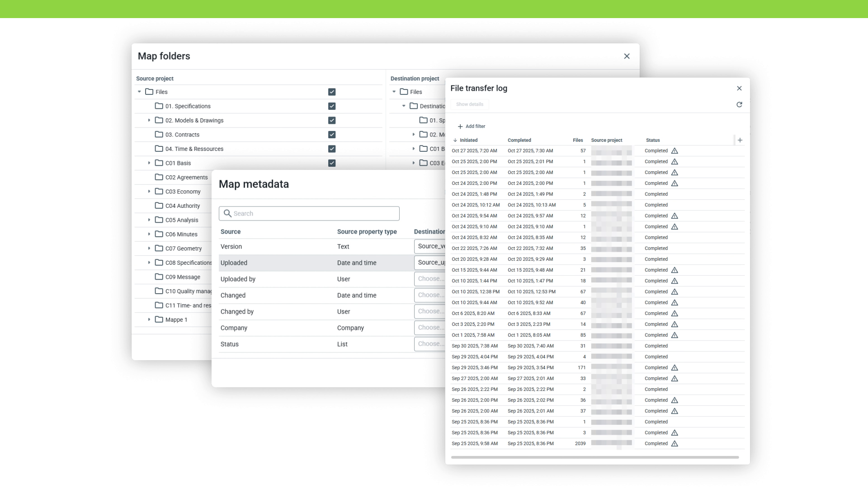Open the Source_up dropdown for Uploaded

click(430, 263)
